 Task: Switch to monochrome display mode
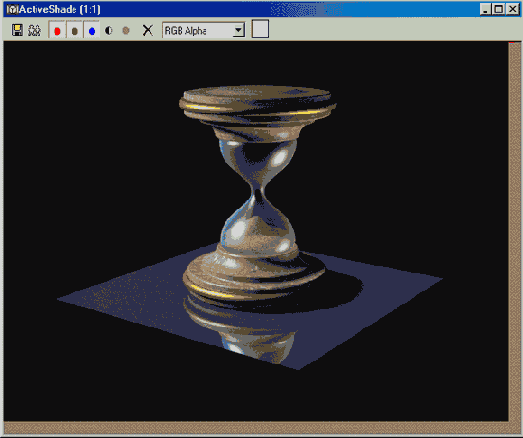pos(126,31)
